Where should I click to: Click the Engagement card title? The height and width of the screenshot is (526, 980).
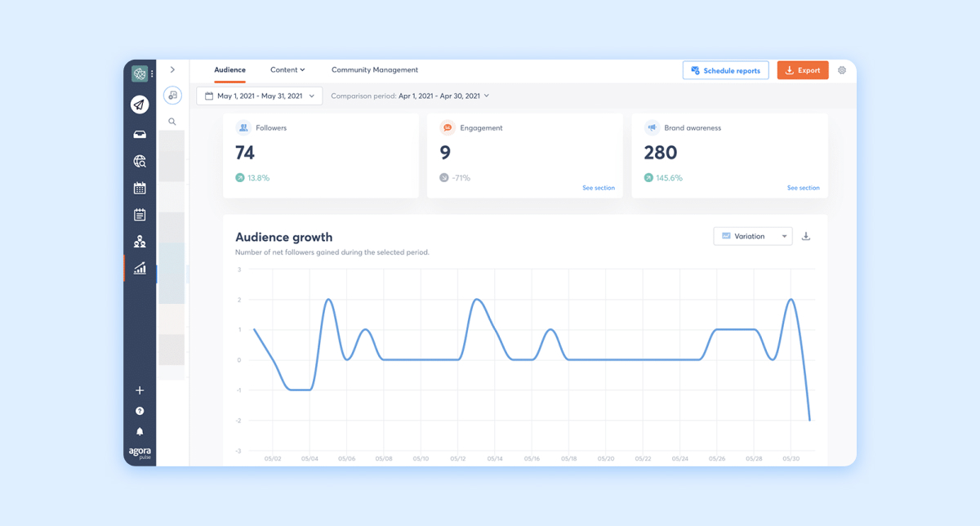481,128
